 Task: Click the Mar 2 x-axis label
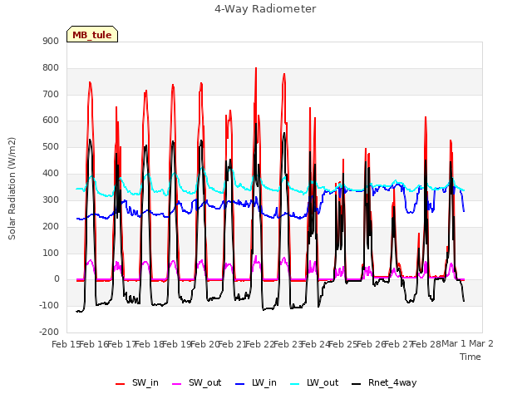coord(481,344)
